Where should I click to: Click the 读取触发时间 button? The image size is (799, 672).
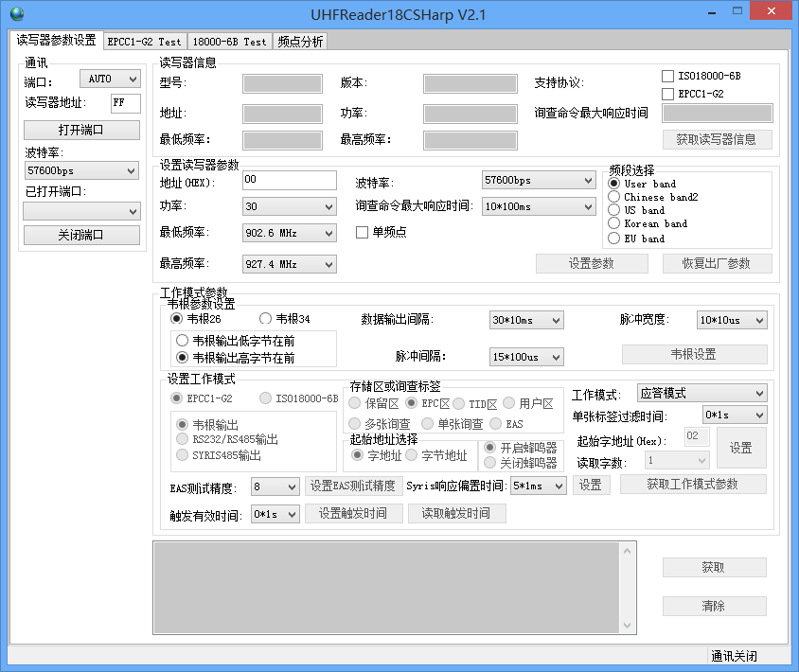pyautogui.click(x=456, y=514)
